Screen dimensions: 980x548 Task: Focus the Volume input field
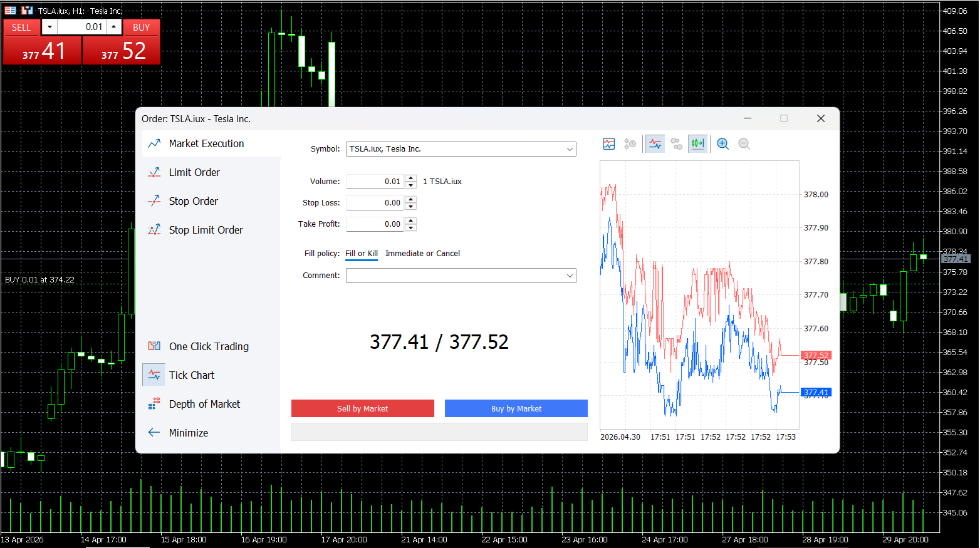[x=376, y=182]
